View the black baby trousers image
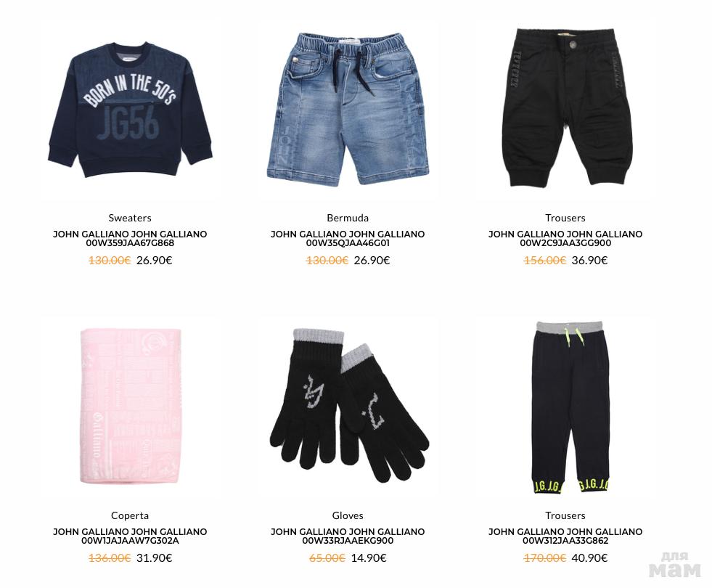712x588 pixels. 565,107
